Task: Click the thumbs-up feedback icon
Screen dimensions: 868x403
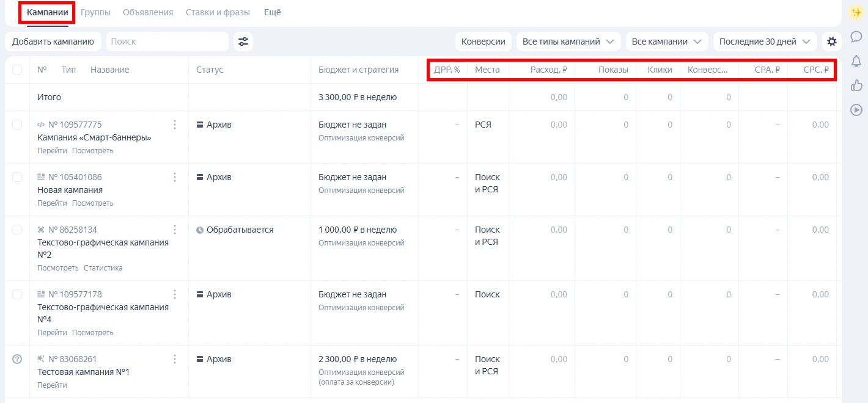Action: pyautogui.click(x=856, y=85)
